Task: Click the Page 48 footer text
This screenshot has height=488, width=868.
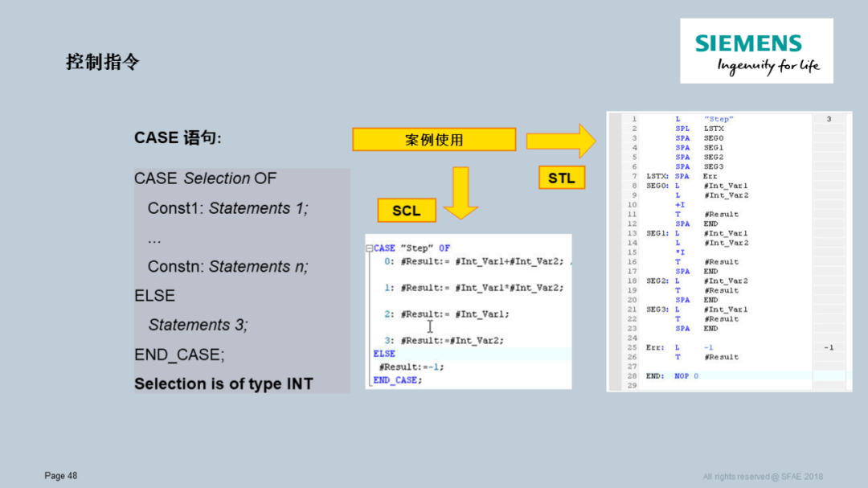Action: (x=59, y=475)
